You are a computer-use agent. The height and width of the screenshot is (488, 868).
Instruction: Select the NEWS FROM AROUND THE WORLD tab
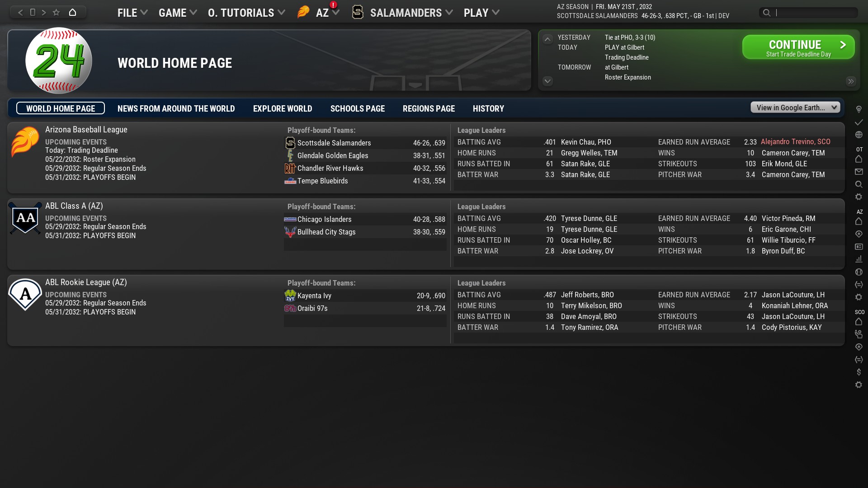176,108
